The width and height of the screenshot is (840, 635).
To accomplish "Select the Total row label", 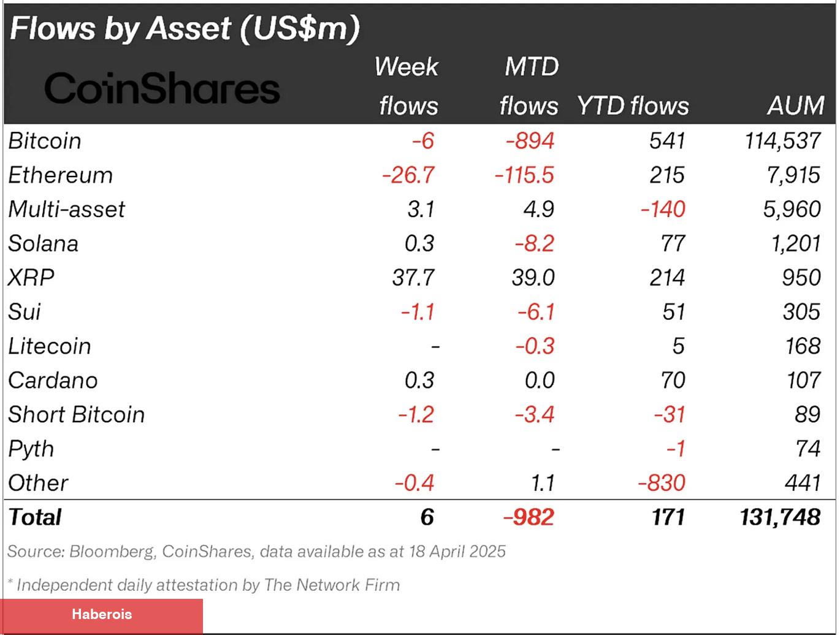I will (35, 517).
